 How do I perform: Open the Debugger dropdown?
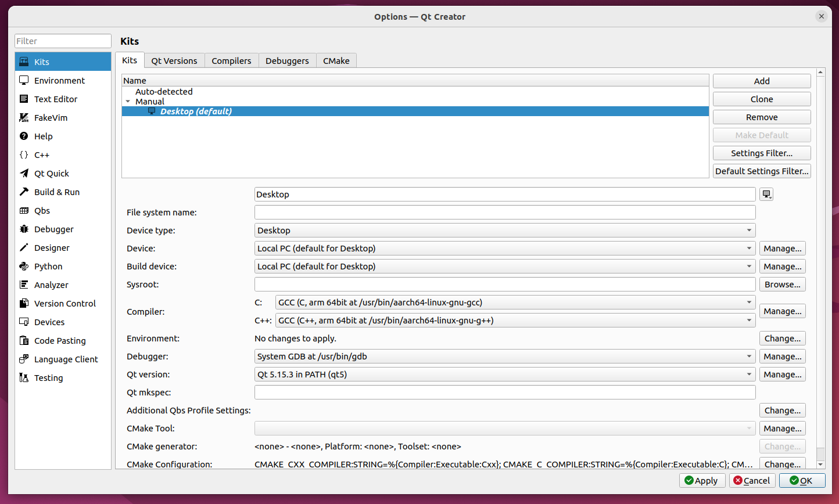(505, 357)
